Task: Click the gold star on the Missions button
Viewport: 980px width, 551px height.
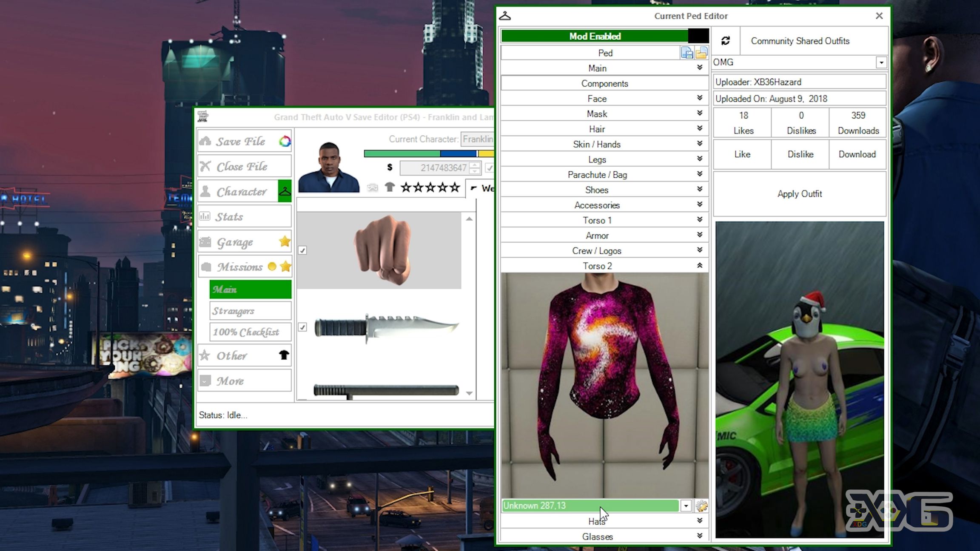Action: pyautogui.click(x=285, y=267)
